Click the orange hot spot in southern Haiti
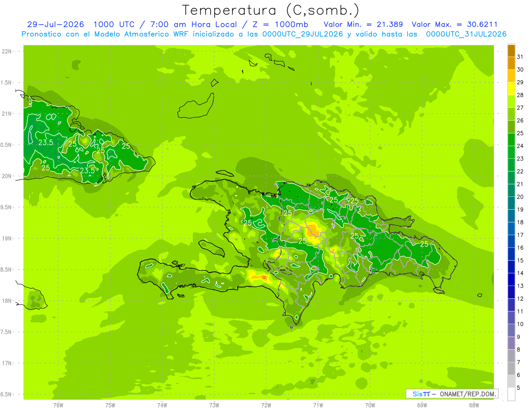The height and width of the screenshot is (411, 532). (263, 278)
